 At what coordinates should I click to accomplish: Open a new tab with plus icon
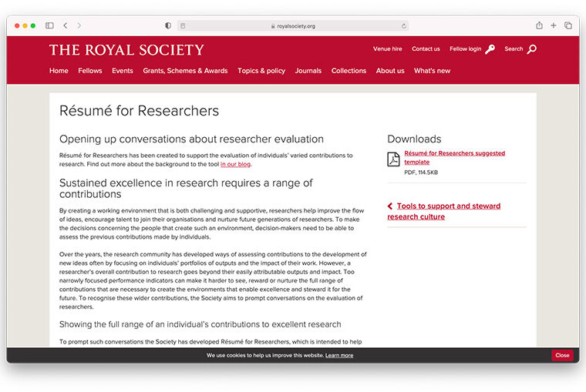tap(553, 25)
